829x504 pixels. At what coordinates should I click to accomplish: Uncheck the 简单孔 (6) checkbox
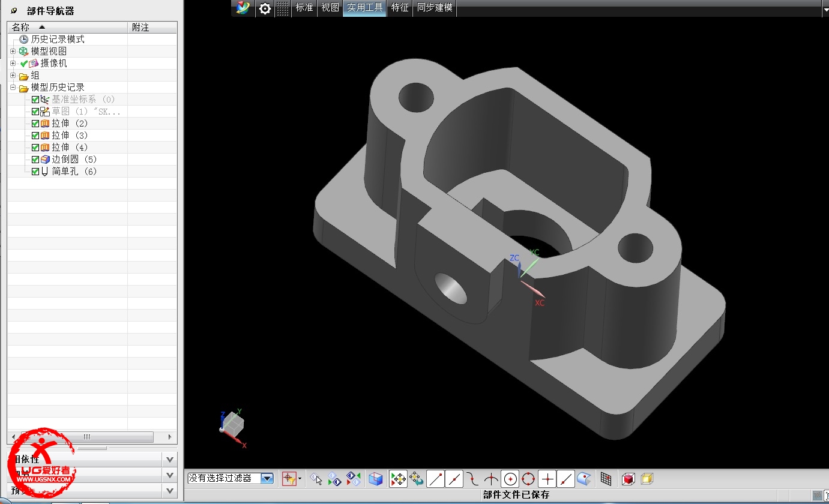click(x=35, y=172)
